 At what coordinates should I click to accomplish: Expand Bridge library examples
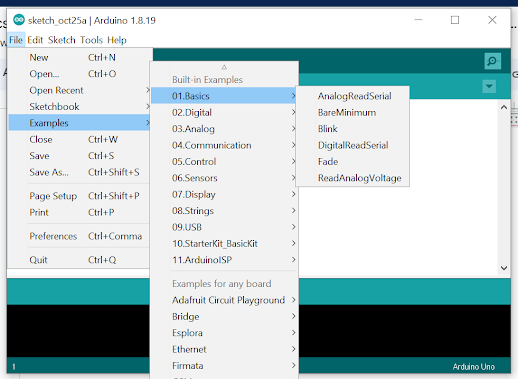(x=224, y=316)
